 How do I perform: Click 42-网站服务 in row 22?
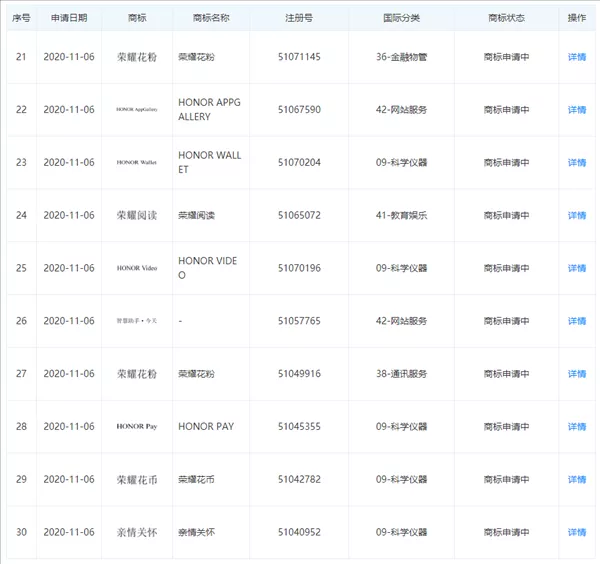[x=401, y=110]
